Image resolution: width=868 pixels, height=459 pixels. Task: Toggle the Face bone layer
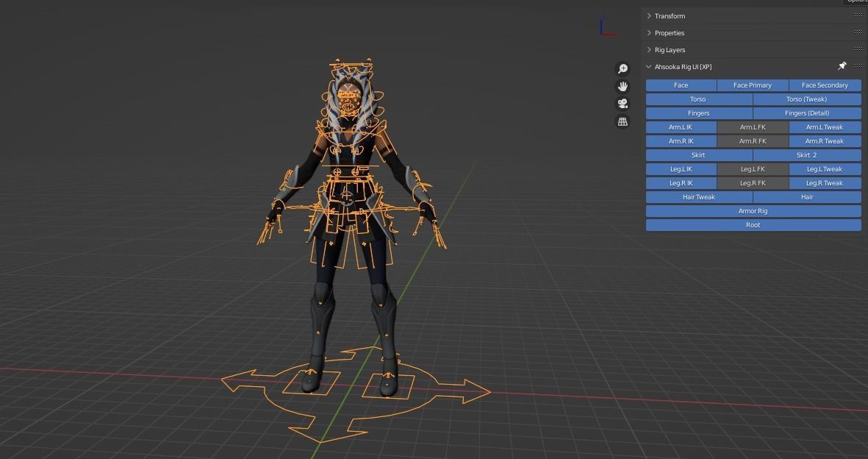[x=681, y=85]
